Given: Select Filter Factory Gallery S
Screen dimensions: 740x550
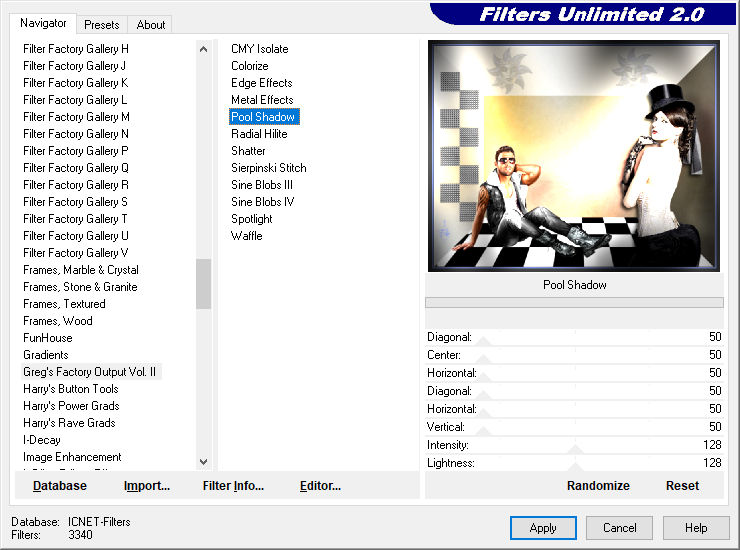Looking at the screenshot, I should tap(76, 202).
